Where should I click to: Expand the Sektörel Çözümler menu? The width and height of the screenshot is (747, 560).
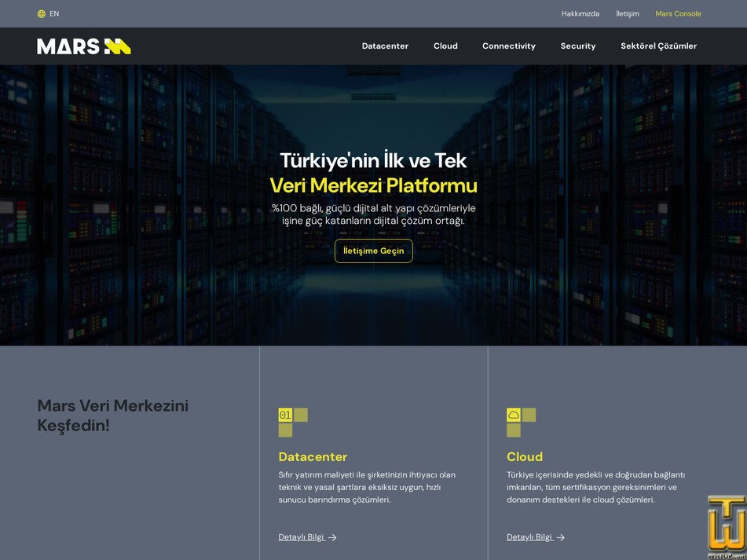click(658, 46)
